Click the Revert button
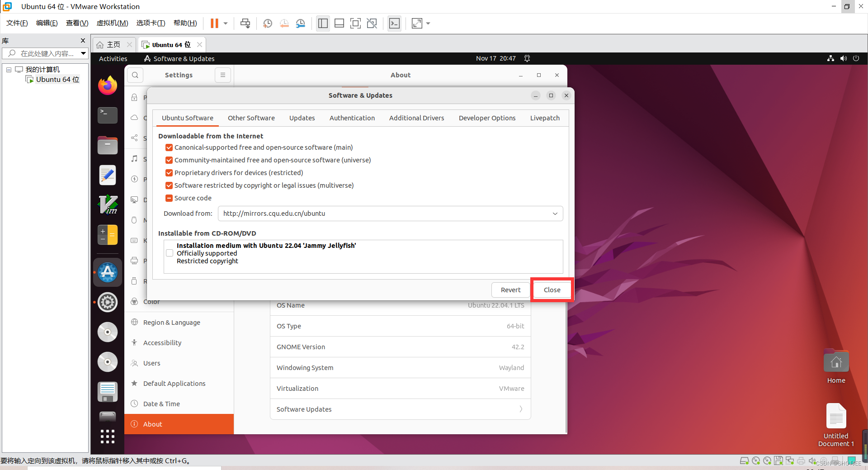Image resolution: width=868 pixels, height=470 pixels. [x=510, y=290]
